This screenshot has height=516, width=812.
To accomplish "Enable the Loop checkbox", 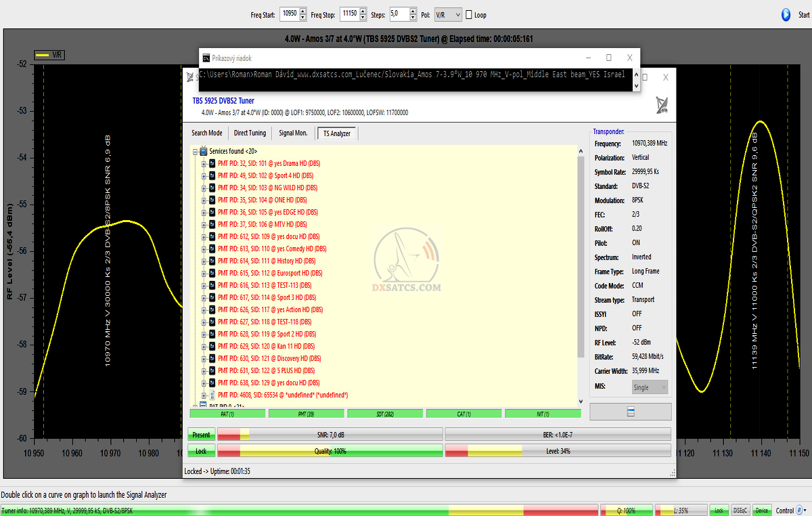I will (469, 15).
